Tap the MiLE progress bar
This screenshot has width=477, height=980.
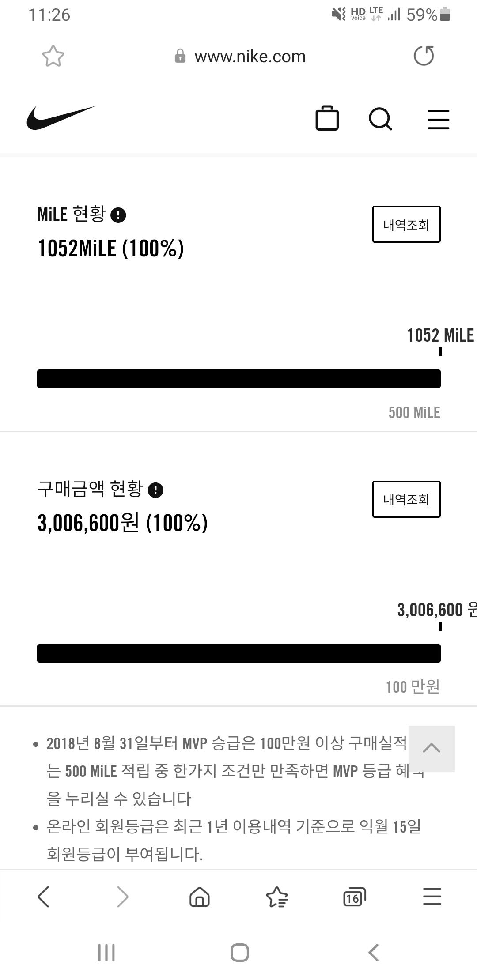238,379
